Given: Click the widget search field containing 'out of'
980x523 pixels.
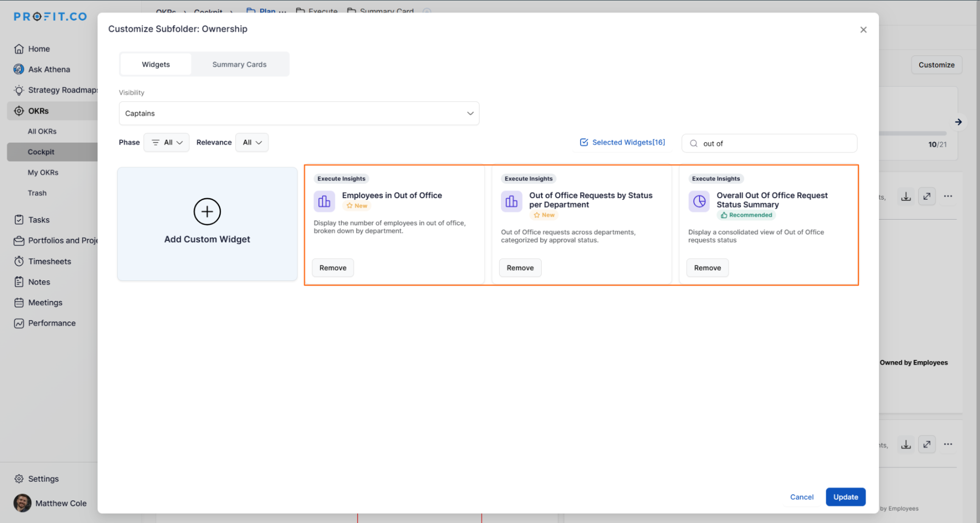Looking at the screenshot, I should [x=775, y=144].
